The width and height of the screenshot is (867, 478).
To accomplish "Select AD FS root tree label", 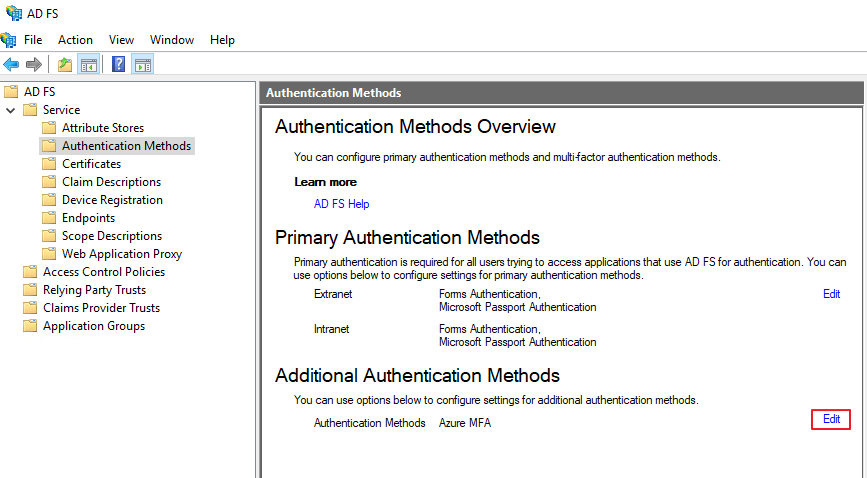I will click(x=39, y=91).
